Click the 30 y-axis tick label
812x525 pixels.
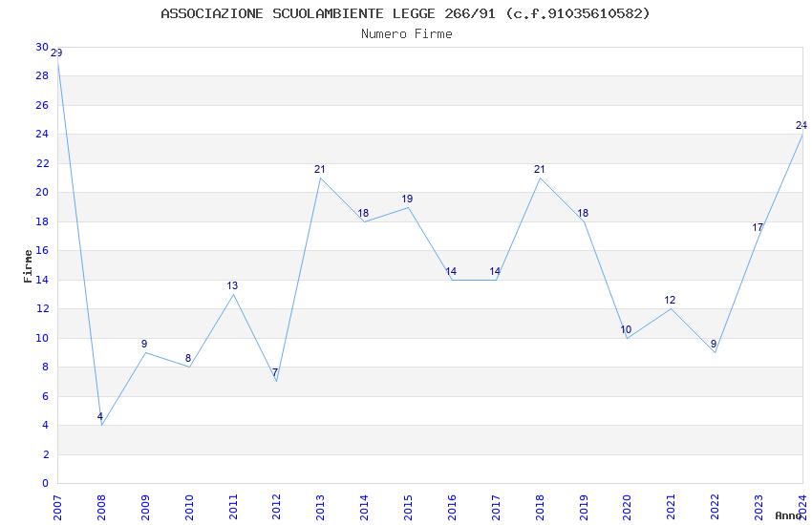[42, 47]
